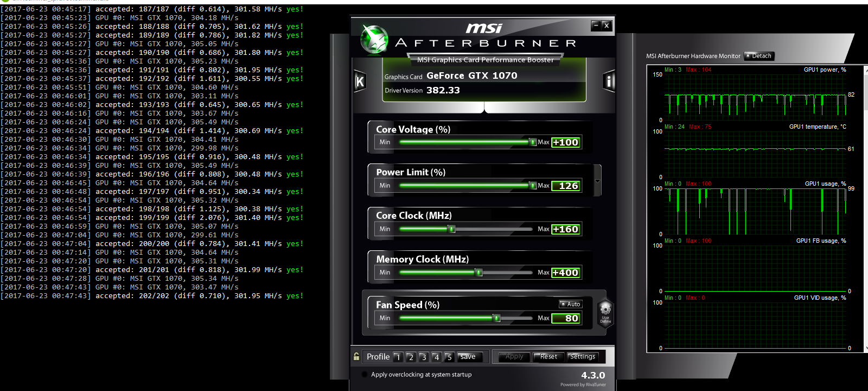Image resolution: width=868 pixels, height=391 pixels.
Task: Click the Power Limit value field 126
Action: click(566, 186)
